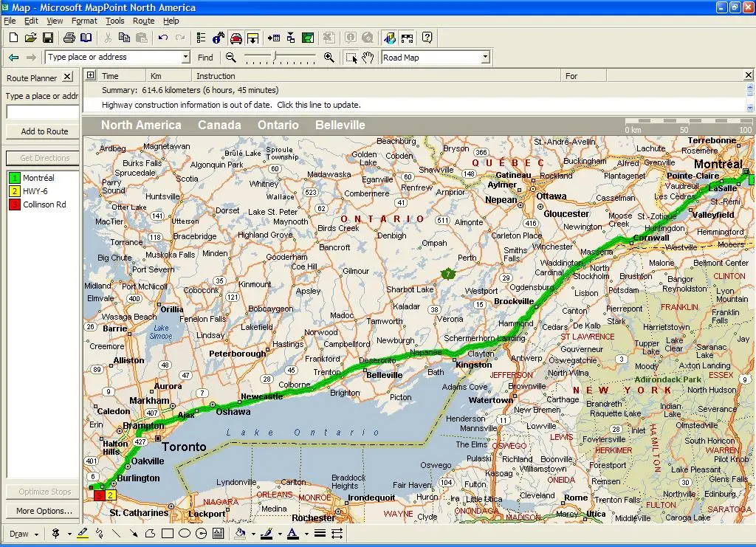Screen dimensions: 756x547
Task: Select the highlighter drawing tool
Action: 83,533
